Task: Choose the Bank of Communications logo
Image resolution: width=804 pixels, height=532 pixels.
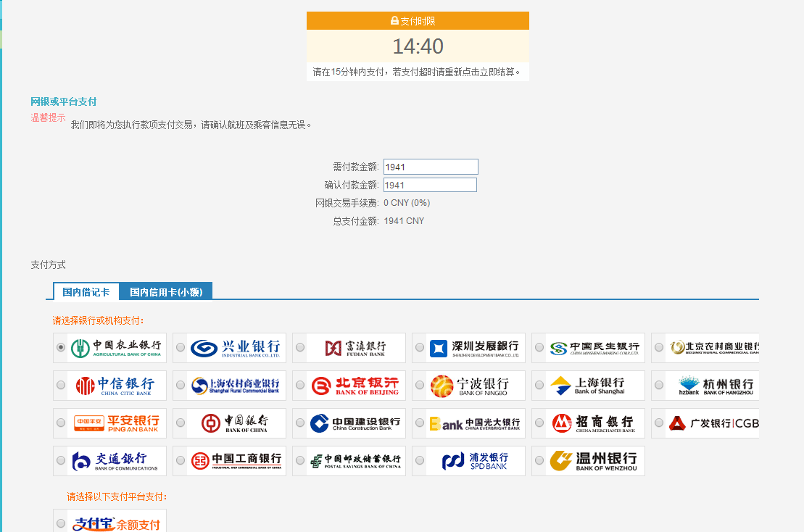Action: pyautogui.click(x=117, y=461)
